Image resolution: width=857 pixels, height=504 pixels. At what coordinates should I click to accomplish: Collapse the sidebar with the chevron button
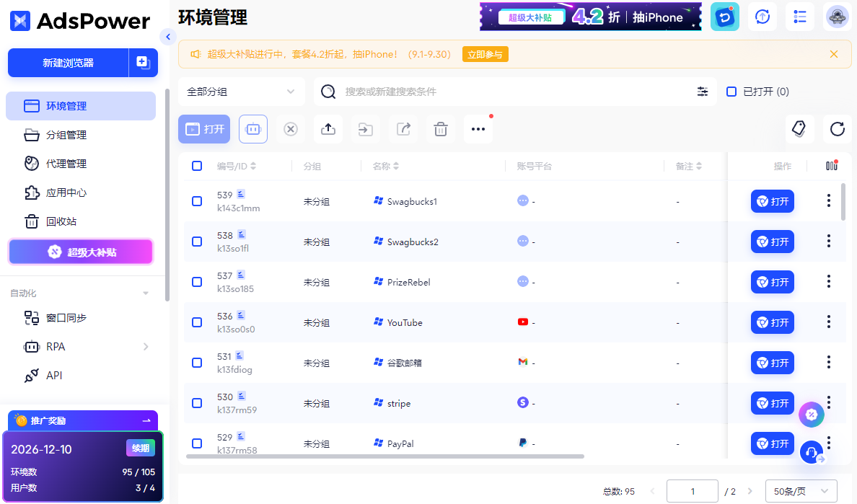point(168,37)
